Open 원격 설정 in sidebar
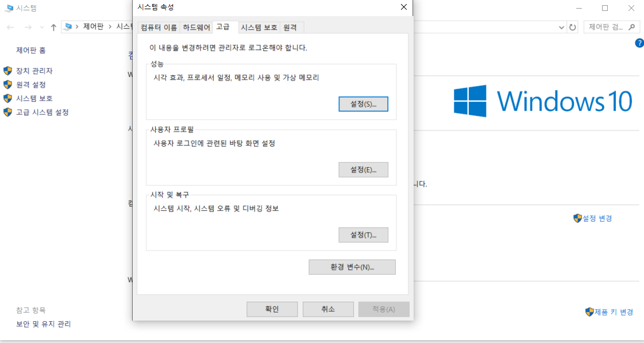The height and width of the screenshot is (343, 644). coord(31,84)
